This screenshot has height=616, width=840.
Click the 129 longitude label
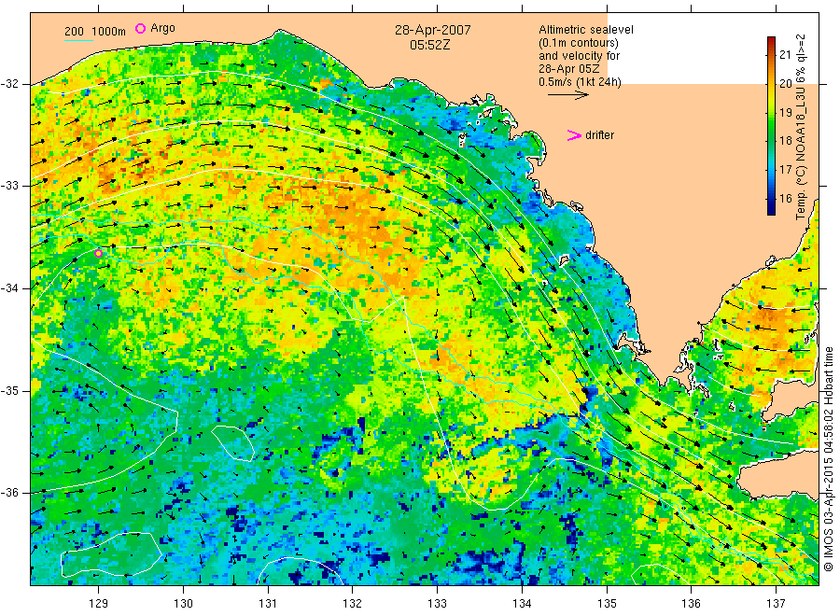coord(99,604)
